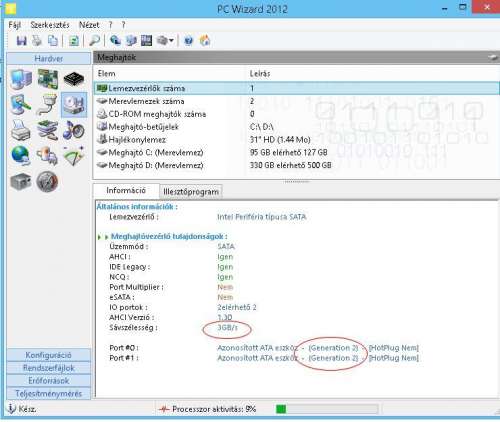The height and width of the screenshot is (422, 500).
Task: Open the Mainboard circuit board icon
Action: [x=47, y=79]
